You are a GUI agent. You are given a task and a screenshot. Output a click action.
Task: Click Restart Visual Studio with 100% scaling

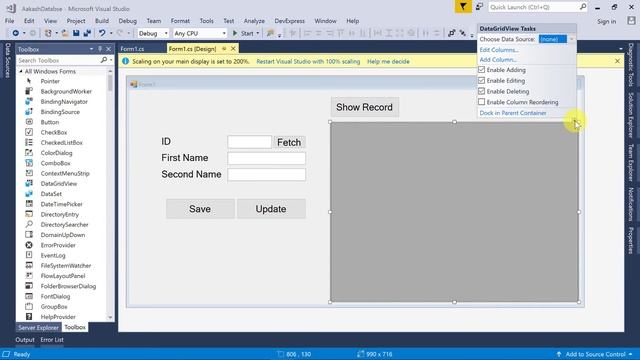(x=308, y=62)
